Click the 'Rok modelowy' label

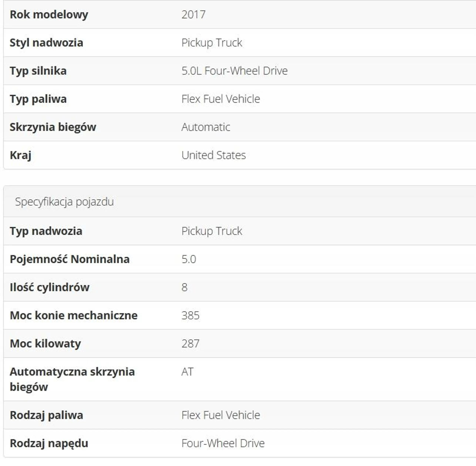pyautogui.click(x=49, y=14)
